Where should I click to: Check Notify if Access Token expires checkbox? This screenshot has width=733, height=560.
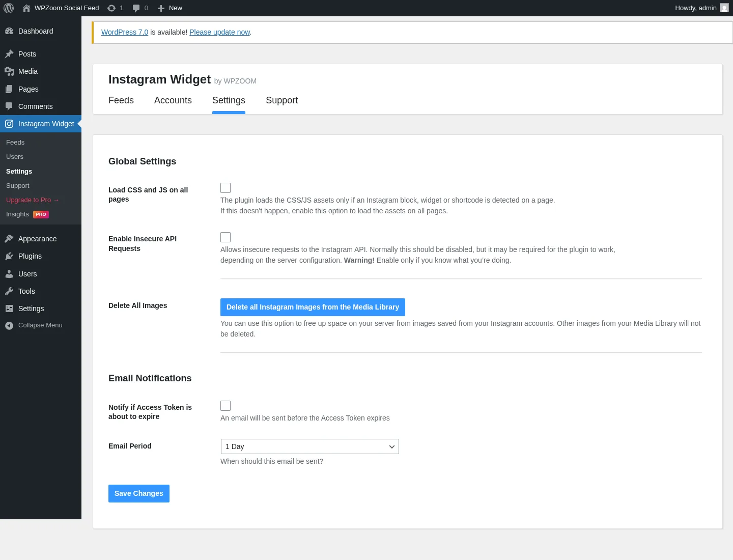[x=225, y=406]
